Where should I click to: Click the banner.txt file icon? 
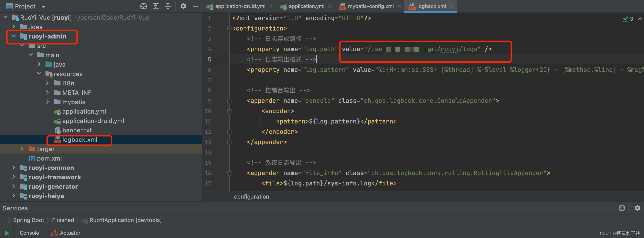[x=57, y=130]
